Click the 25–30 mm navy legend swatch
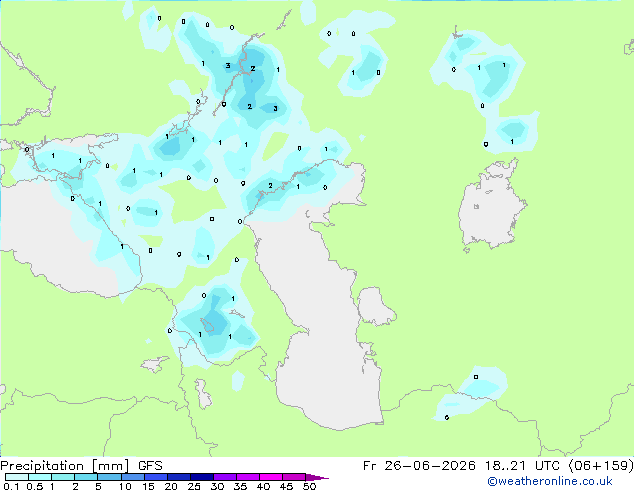Image resolution: width=634 pixels, height=490 pixels. coord(202,477)
